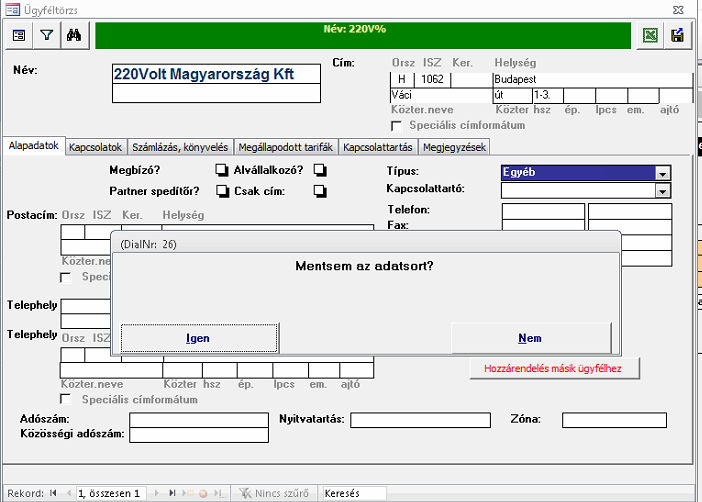Screen dimensions: 702x502
Task: Enable Speciális címformátum under Cím address
Action: pos(397,126)
